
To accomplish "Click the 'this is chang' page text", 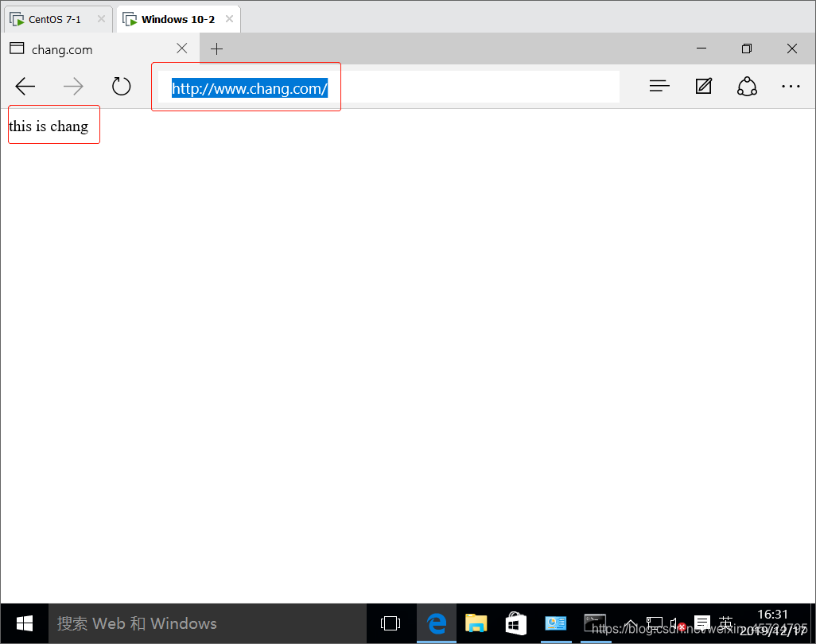I will coord(49,126).
